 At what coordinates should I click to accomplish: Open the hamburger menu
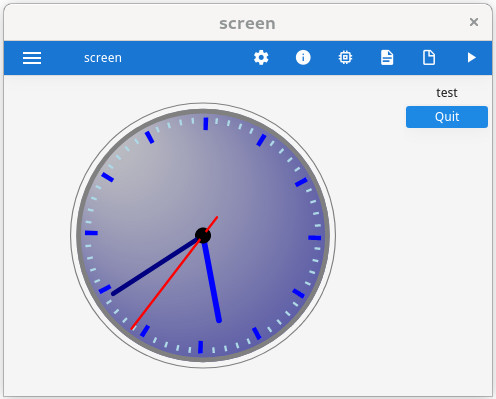click(x=32, y=58)
